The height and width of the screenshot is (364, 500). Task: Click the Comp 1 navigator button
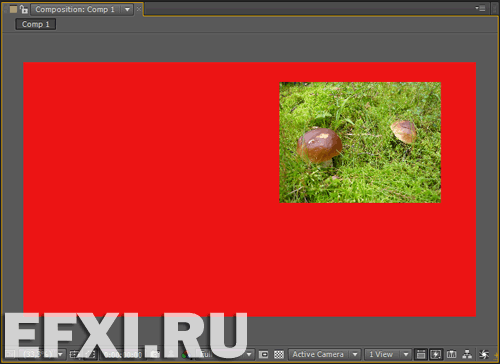(x=35, y=24)
